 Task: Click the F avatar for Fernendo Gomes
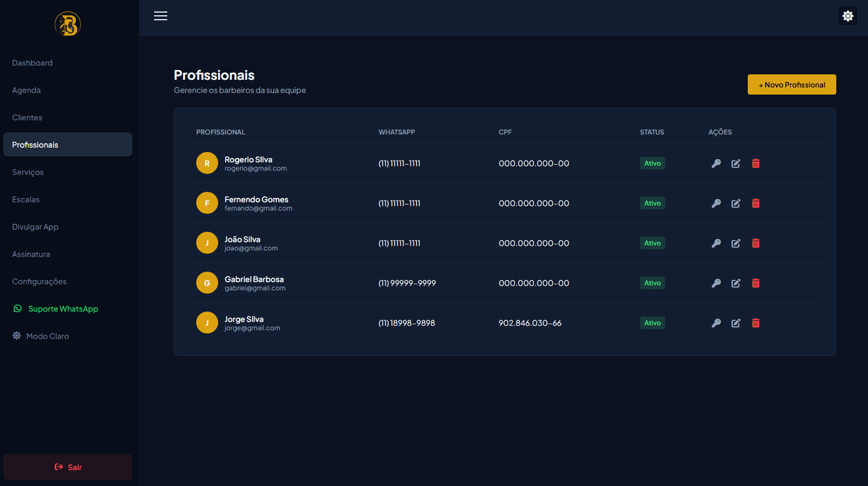coord(207,203)
